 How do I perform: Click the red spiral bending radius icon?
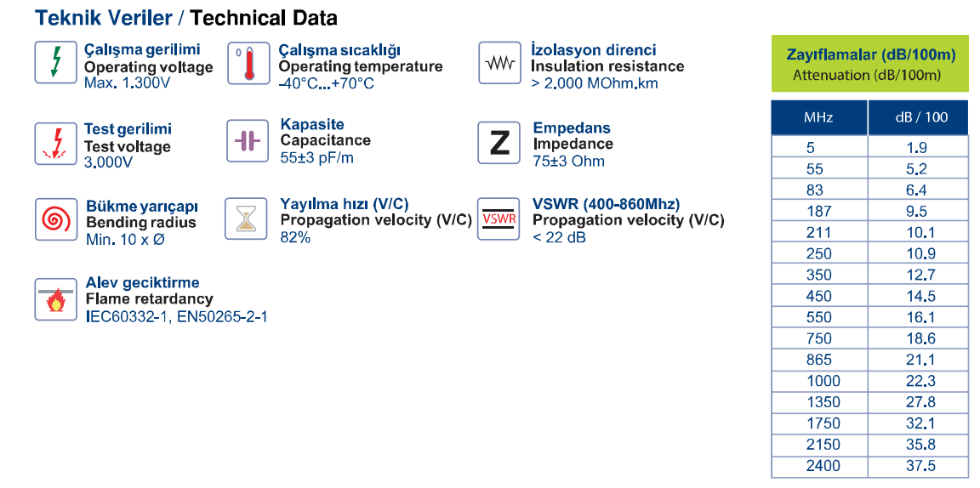pyautogui.click(x=56, y=220)
